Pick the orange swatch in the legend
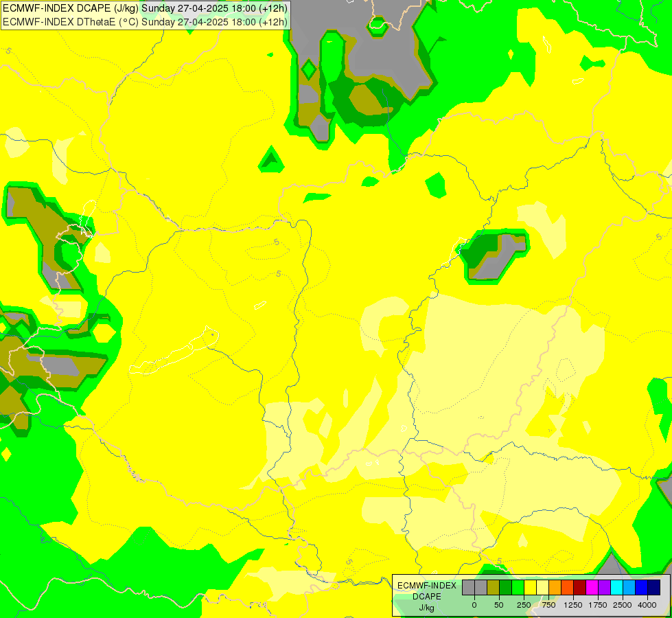The height and width of the screenshot is (618, 672). (555, 588)
